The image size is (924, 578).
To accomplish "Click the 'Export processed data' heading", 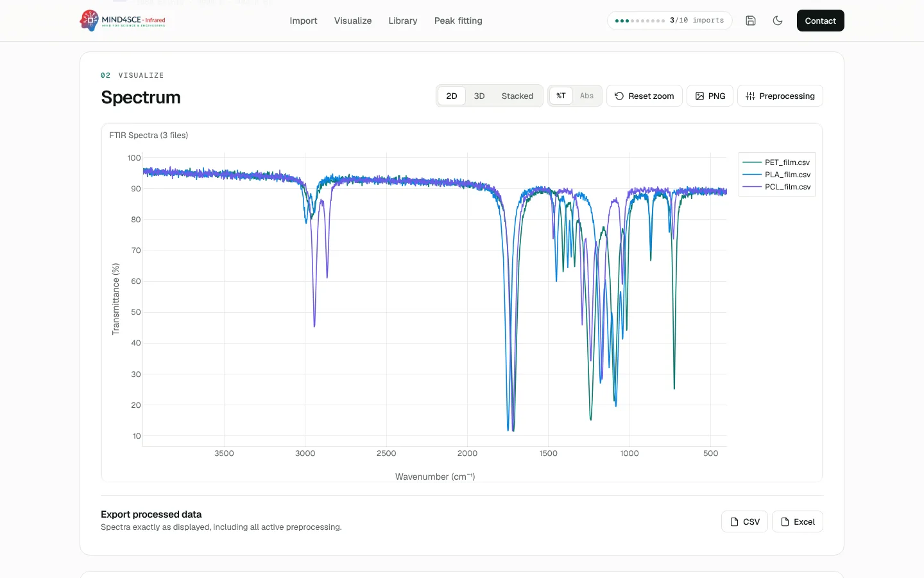I will pyautogui.click(x=151, y=514).
